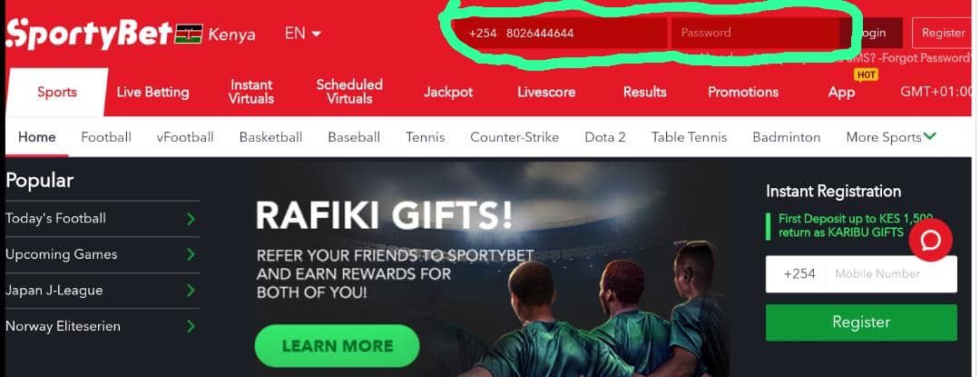Click the LEARN MORE banner button
Screen dimensions: 980x377
[x=337, y=346]
